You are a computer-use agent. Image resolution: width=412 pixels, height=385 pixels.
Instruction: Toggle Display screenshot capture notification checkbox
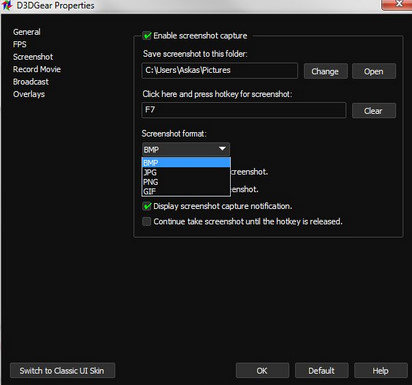click(x=147, y=206)
